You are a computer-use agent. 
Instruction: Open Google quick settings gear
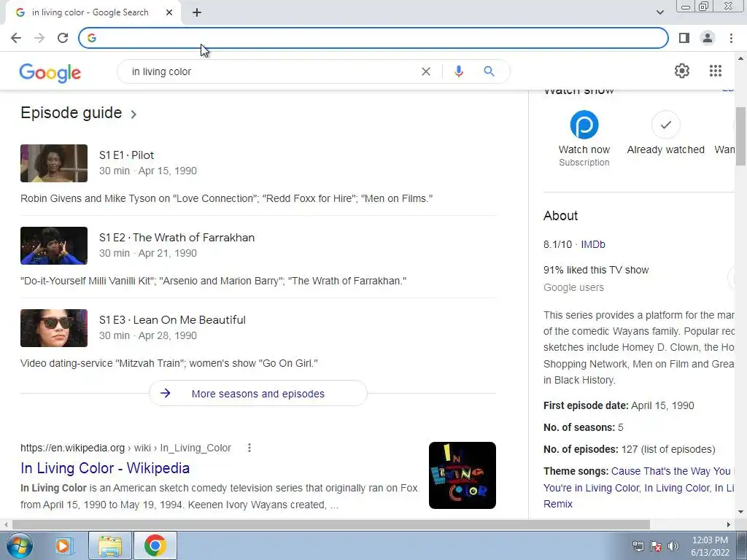682,71
